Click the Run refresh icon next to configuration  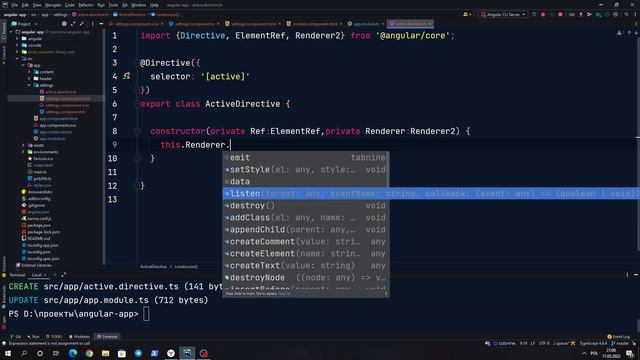[534, 14]
